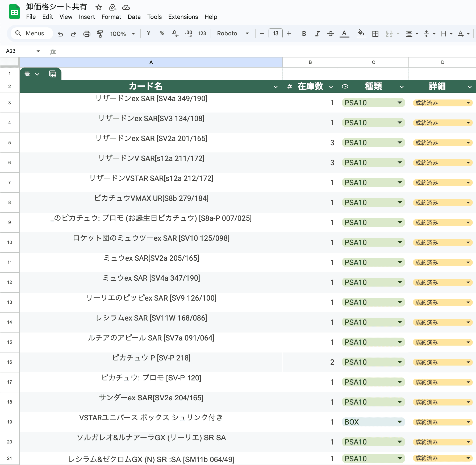
Task: Click the increase decimal places icon
Action: coord(189,34)
